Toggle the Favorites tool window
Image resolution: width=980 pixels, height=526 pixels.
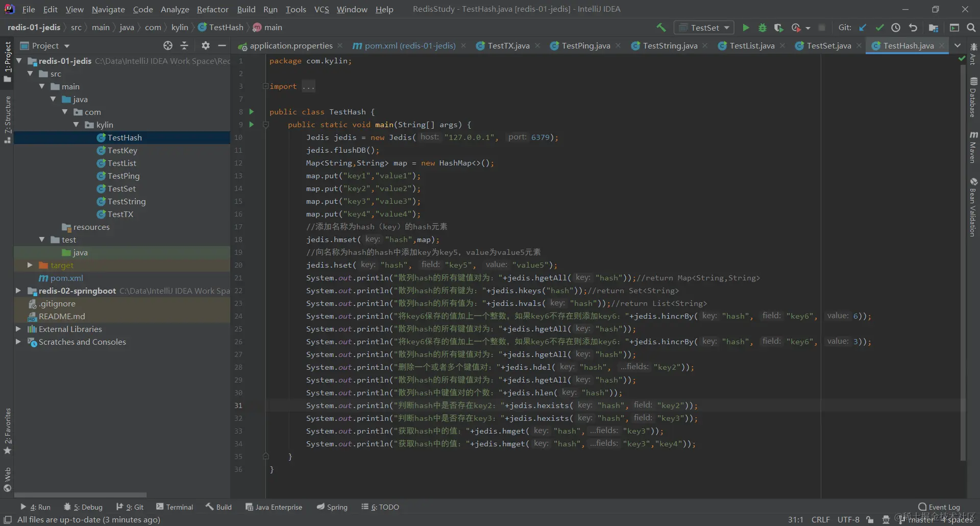8,431
